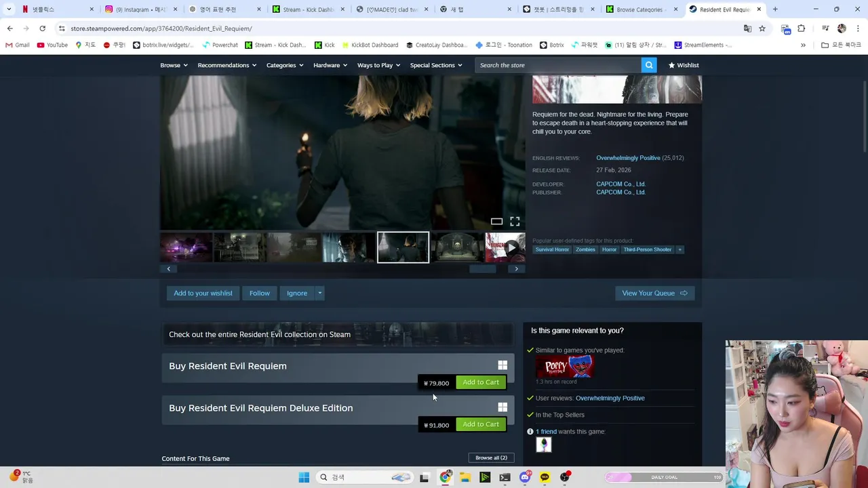Add Resident Evil Requiem to cart
Image resolution: width=868 pixels, height=488 pixels.
[481, 382]
